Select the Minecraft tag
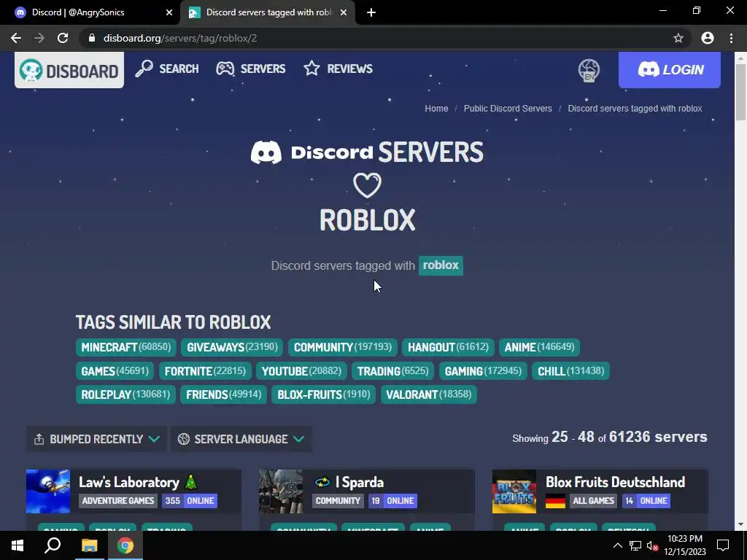Image resolution: width=747 pixels, height=560 pixels. [125, 347]
